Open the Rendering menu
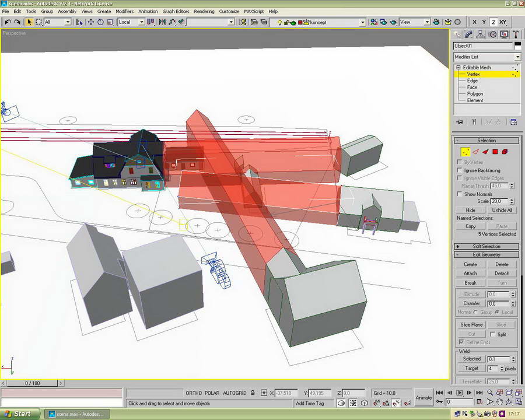 pyautogui.click(x=204, y=11)
